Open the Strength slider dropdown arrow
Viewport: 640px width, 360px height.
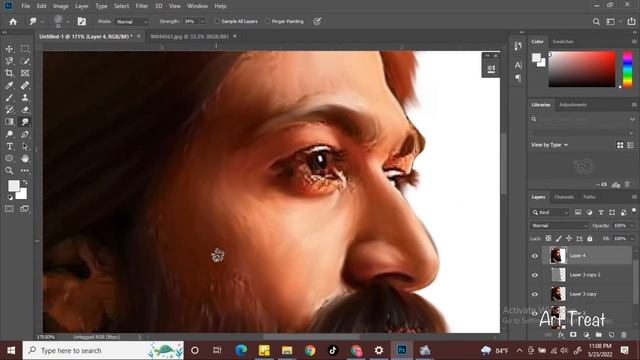(x=202, y=22)
